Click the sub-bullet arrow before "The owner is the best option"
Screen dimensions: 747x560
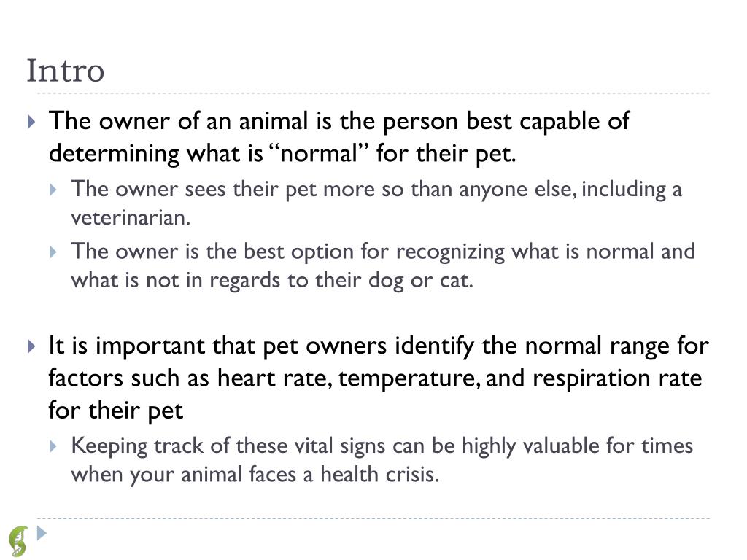click(x=53, y=252)
